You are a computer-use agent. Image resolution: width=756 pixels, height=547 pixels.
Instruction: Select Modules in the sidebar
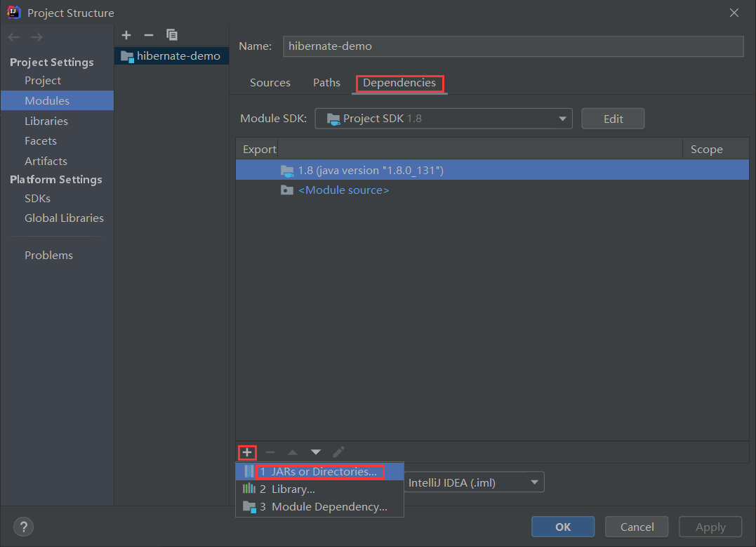[57, 101]
